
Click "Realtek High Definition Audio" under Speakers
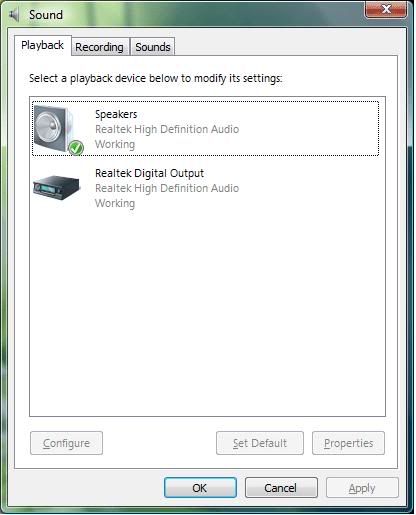(167, 129)
